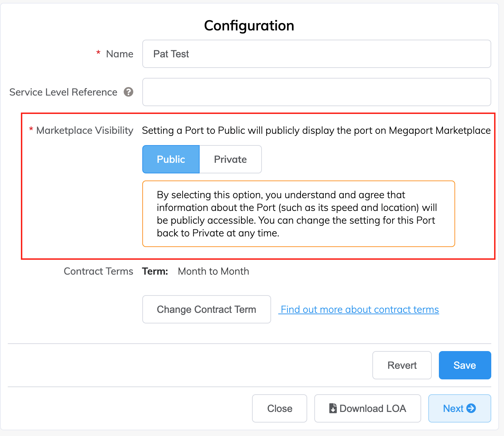Save the port configuration
The image size is (504, 436).
[465, 365]
